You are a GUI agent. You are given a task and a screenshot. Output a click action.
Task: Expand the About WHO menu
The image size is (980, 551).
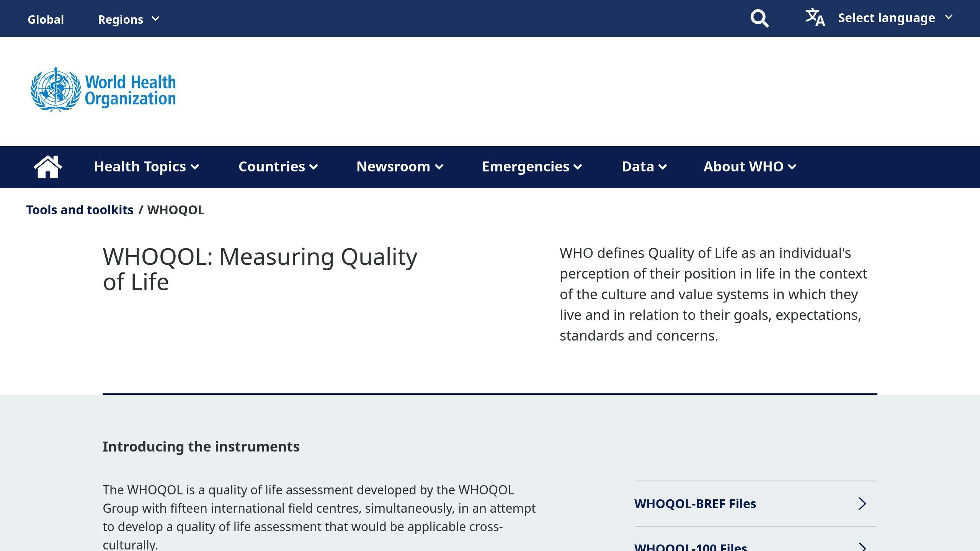(750, 167)
